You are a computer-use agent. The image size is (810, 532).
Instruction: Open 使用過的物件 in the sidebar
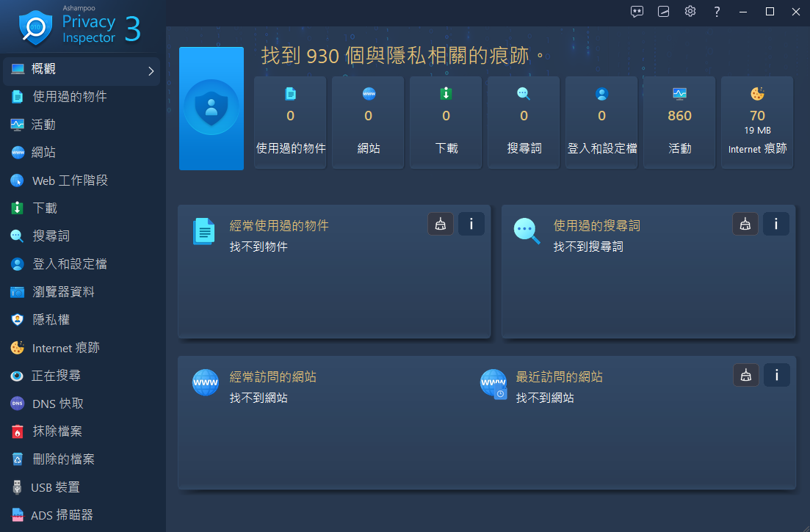70,97
